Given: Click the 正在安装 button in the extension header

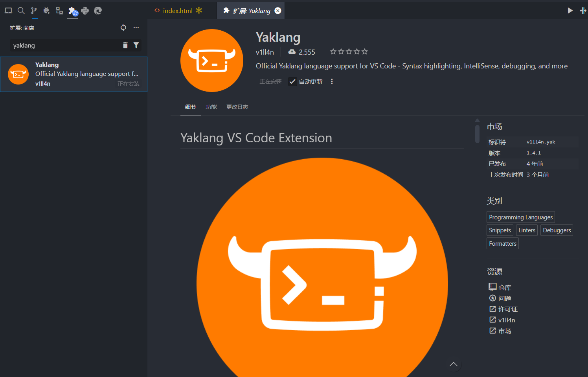Looking at the screenshot, I should 270,81.
